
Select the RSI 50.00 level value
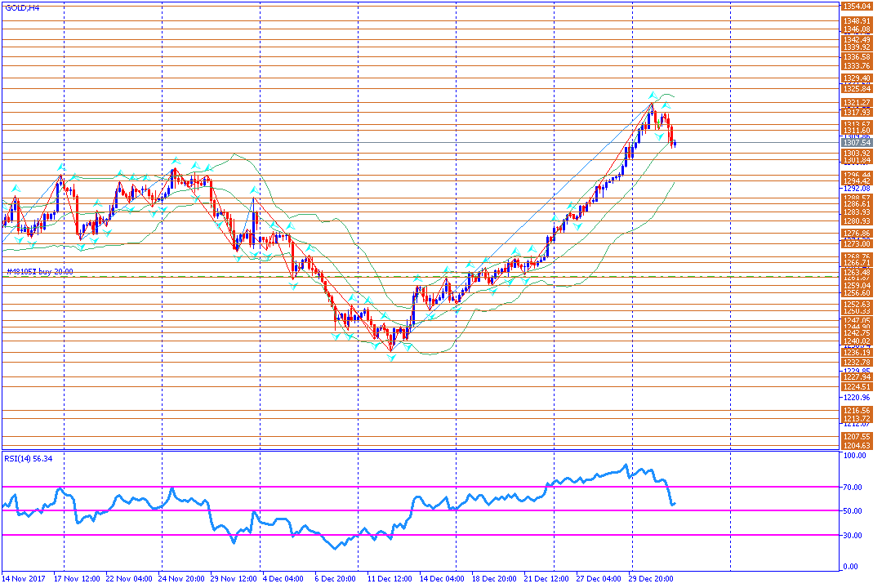pyautogui.click(x=854, y=511)
